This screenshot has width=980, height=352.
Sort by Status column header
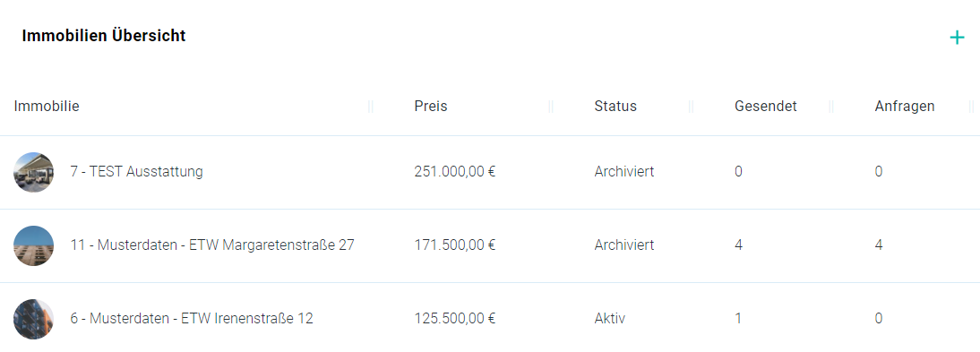615,107
